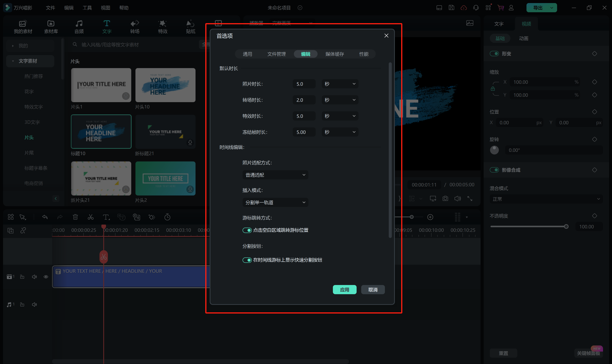Screen dimensions: 612x364
Task: Open the photo fit mode dropdown (普通适配)
Action: click(275, 175)
